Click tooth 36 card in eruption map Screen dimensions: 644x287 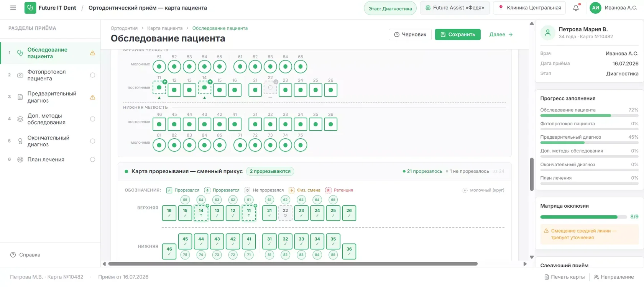pos(349,252)
